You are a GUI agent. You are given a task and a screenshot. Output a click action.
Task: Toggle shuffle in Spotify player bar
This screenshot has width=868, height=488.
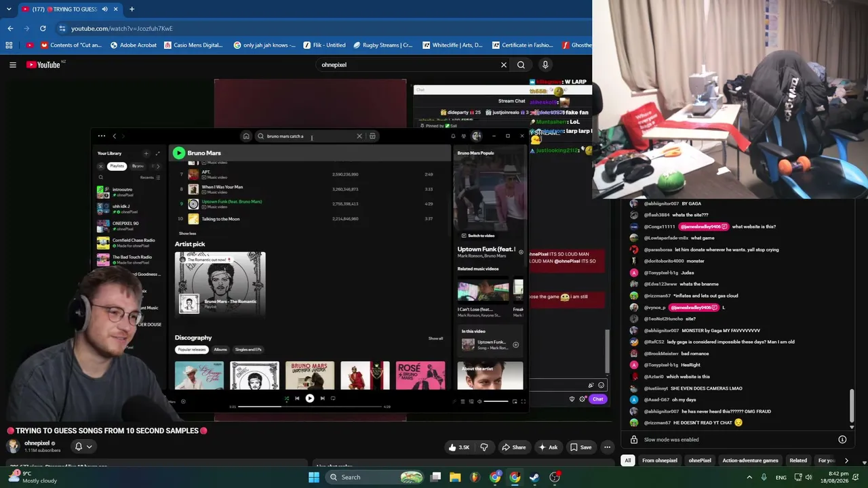coord(286,399)
